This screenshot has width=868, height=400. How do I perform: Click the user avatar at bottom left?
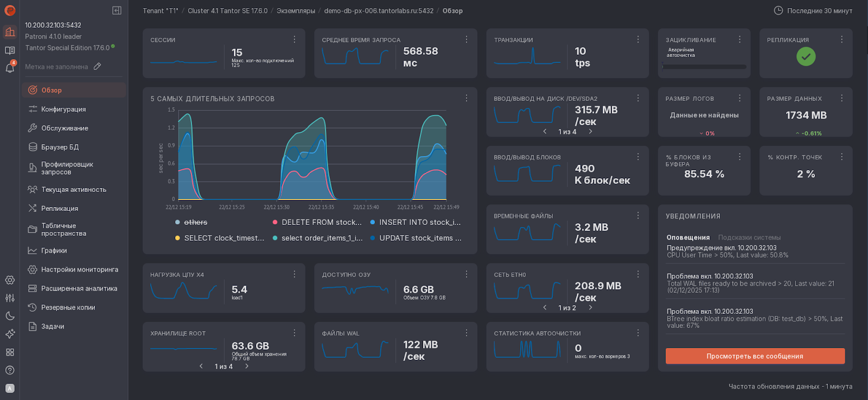click(10, 388)
